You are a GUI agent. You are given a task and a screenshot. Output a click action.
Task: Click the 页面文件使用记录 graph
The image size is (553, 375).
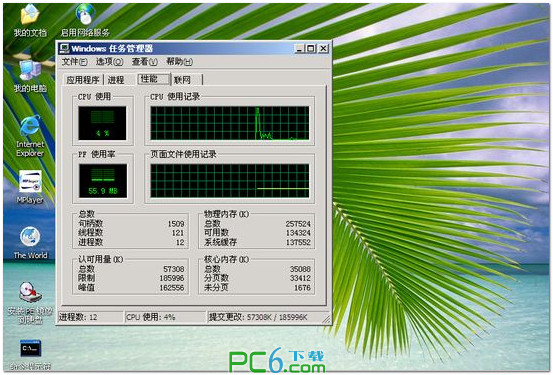[x=230, y=181]
